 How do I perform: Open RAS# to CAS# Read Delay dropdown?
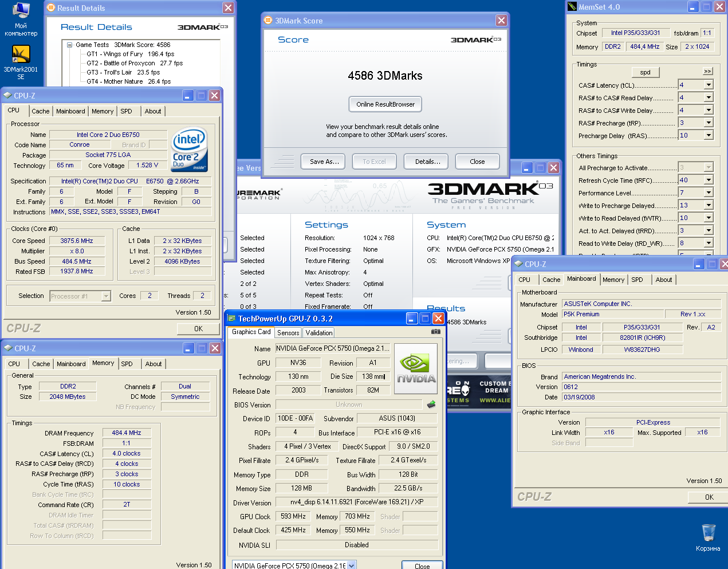[709, 97]
